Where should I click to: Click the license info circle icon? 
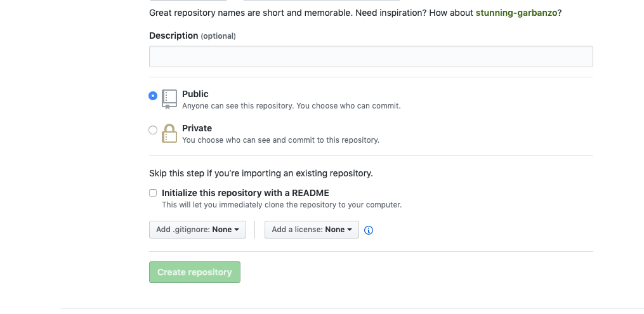click(369, 230)
